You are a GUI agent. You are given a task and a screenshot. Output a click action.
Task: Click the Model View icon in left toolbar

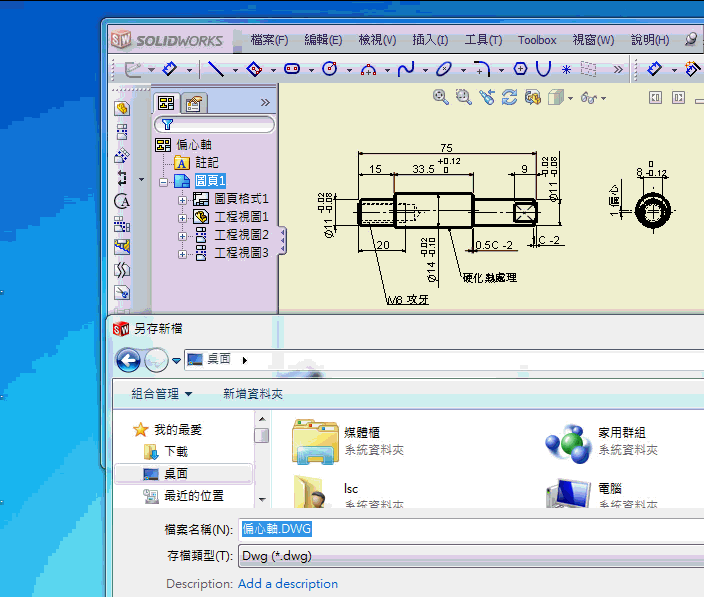122,108
